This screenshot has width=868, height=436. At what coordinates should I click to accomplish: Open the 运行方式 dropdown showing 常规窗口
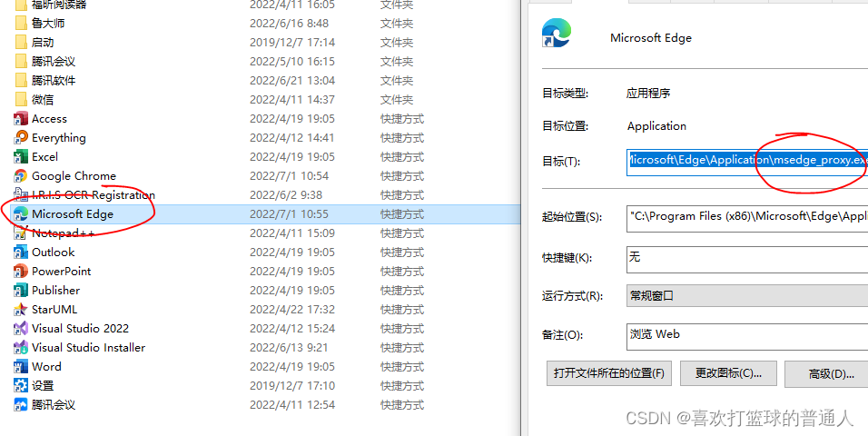747,296
